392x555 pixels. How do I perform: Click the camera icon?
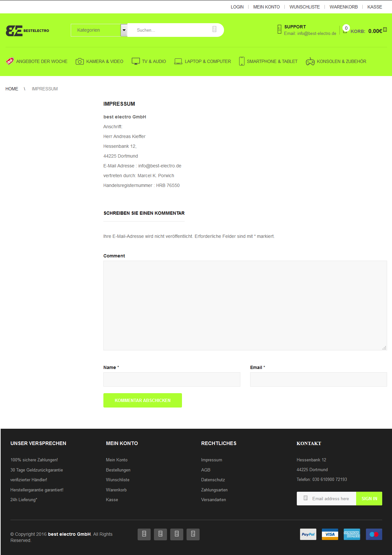pos(80,61)
